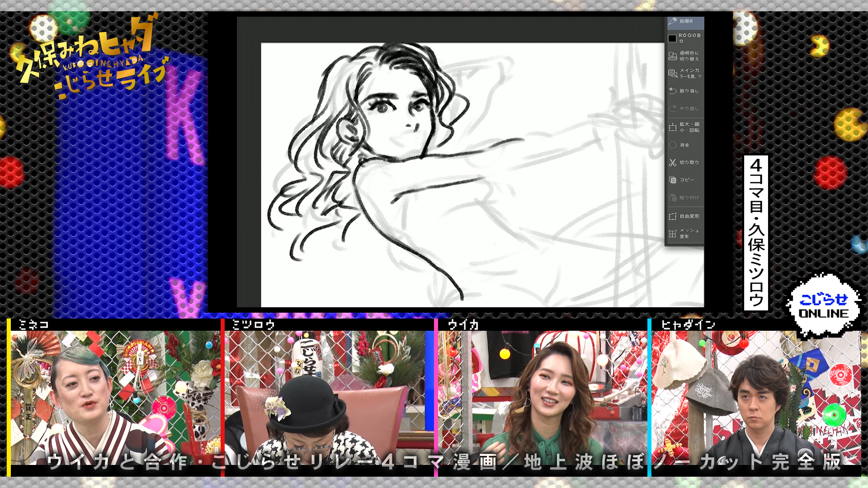Image resolution: width=868 pixels, height=488 pixels.
Task: Click the black R:0 G:0 B:0 color swatch
Action: pos(672,38)
